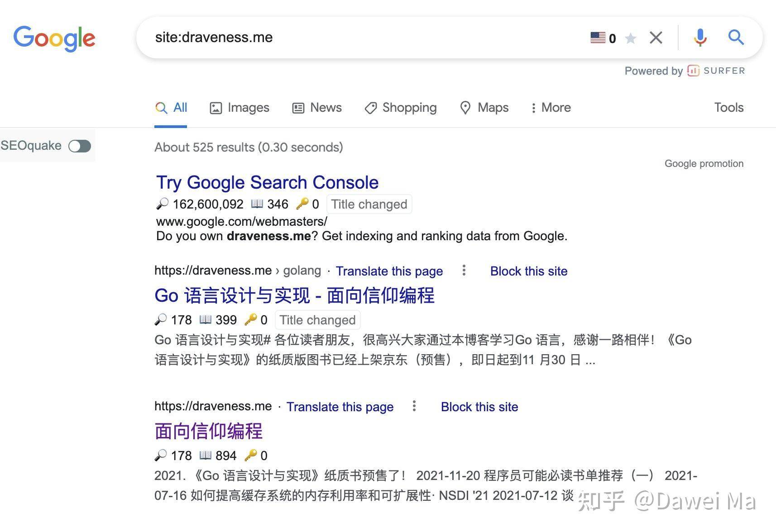Open the Shopping tab
This screenshot has height=532, width=776.
401,108
